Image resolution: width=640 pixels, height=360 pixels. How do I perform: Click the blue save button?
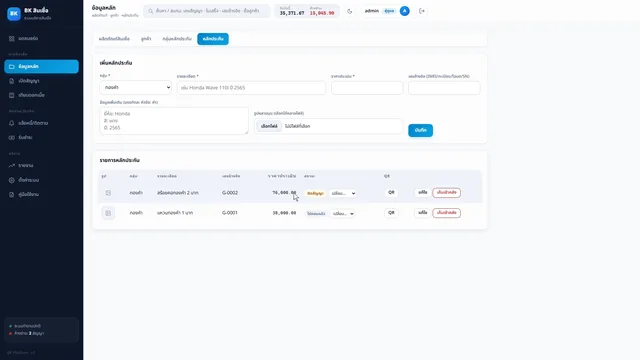(x=420, y=130)
